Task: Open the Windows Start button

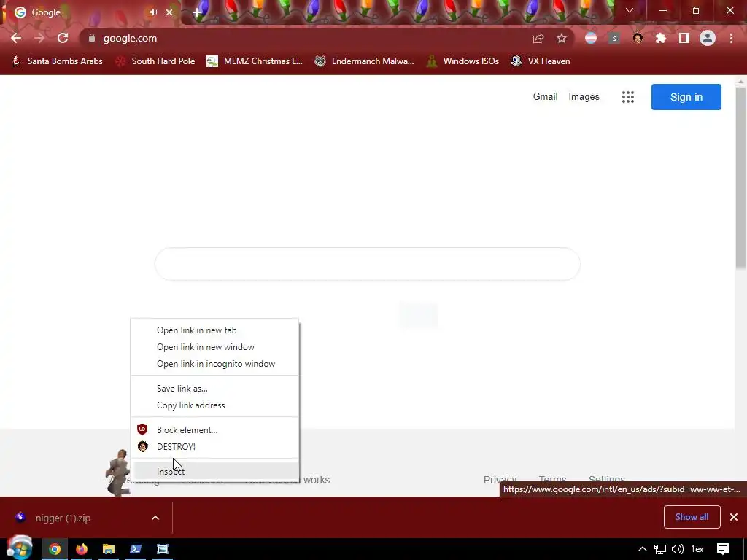Action: coord(20,548)
